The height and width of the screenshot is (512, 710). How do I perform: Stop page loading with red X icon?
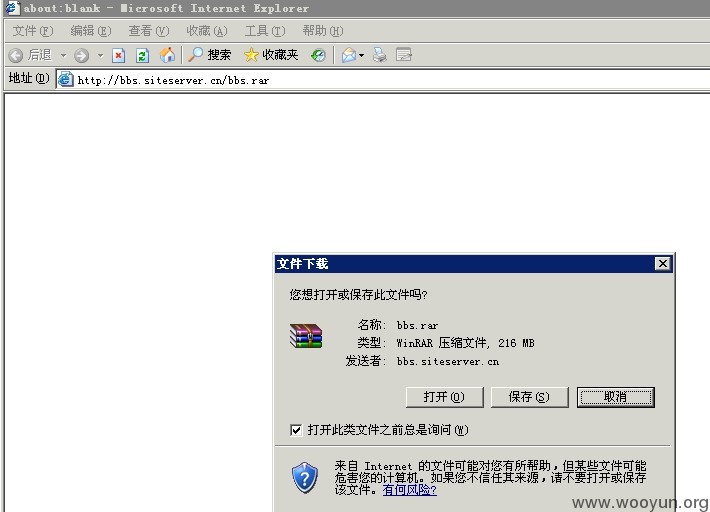click(118, 55)
